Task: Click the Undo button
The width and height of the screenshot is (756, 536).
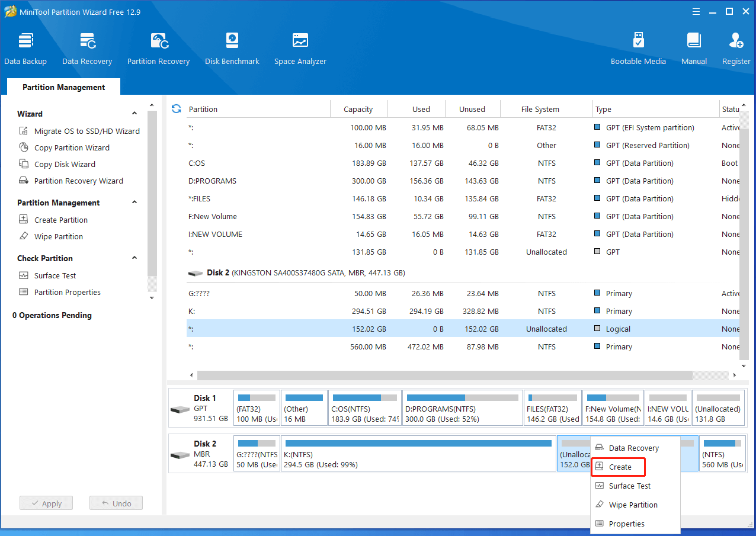Action: (116, 503)
